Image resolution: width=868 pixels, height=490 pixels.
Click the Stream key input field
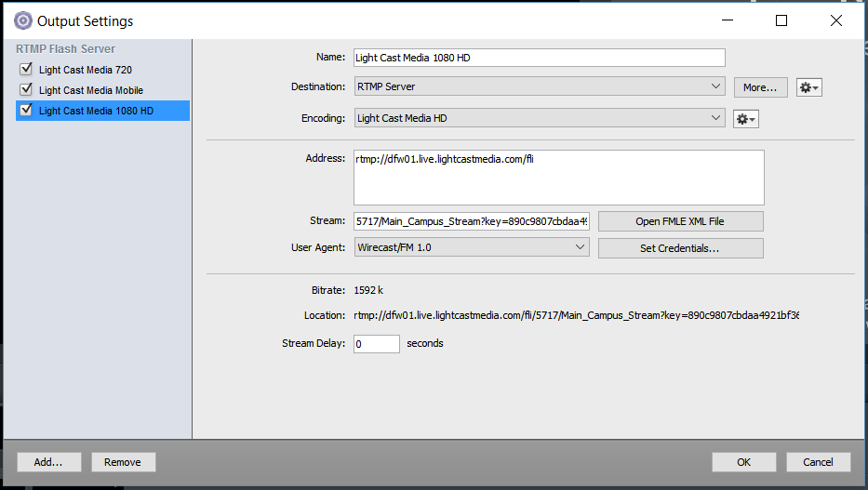(x=472, y=221)
